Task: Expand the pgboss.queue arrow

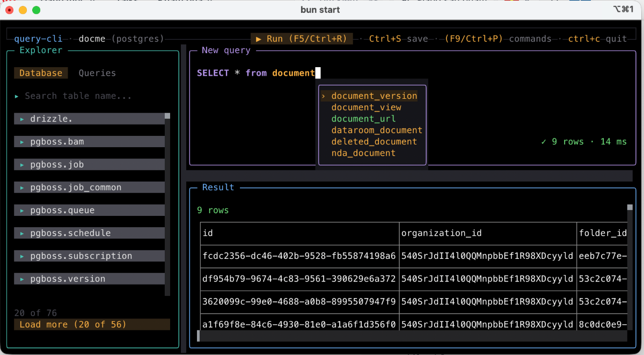Action: click(x=22, y=210)
